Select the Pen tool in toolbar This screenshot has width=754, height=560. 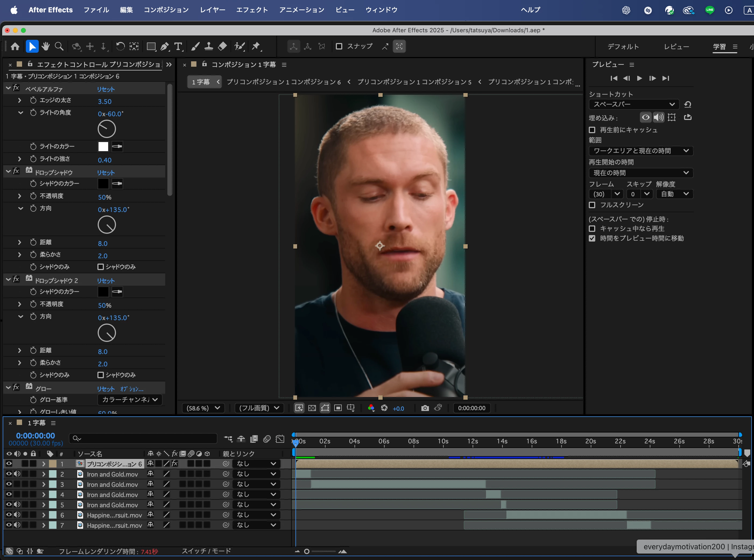[165, 47]
